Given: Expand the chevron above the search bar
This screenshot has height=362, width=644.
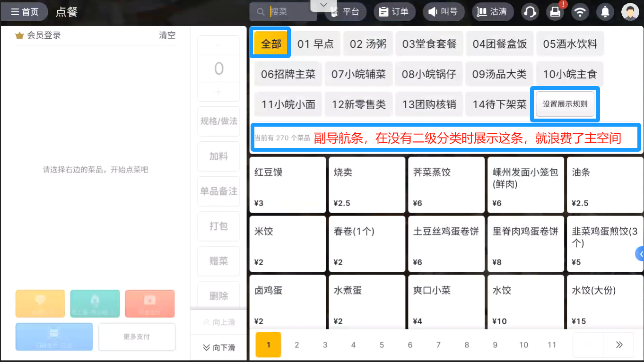Looking at the screenshot, I should pyautogui.click(x=323, y=4).
